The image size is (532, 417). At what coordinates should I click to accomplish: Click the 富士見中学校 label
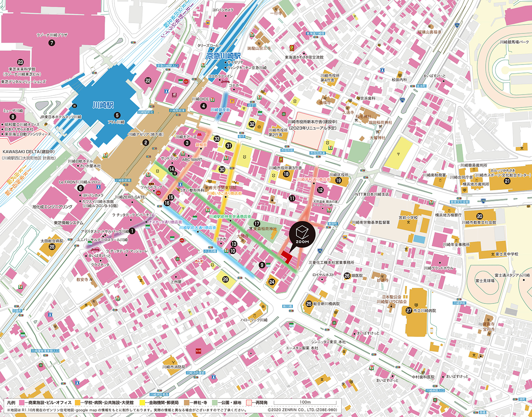point(507,254)
